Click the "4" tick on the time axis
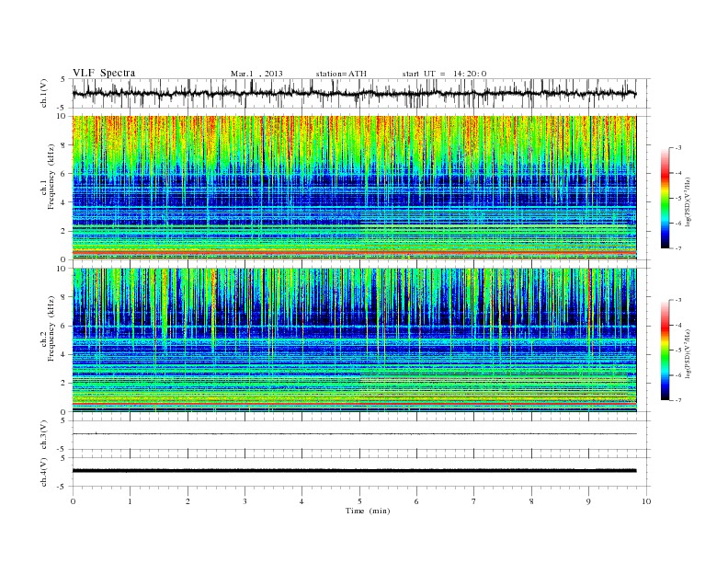 point(301,501)
